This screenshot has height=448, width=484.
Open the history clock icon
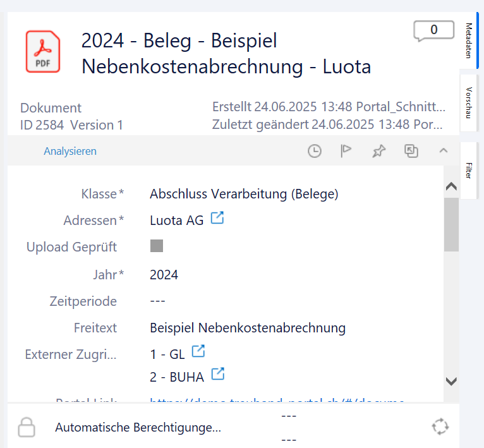[314, 151]
